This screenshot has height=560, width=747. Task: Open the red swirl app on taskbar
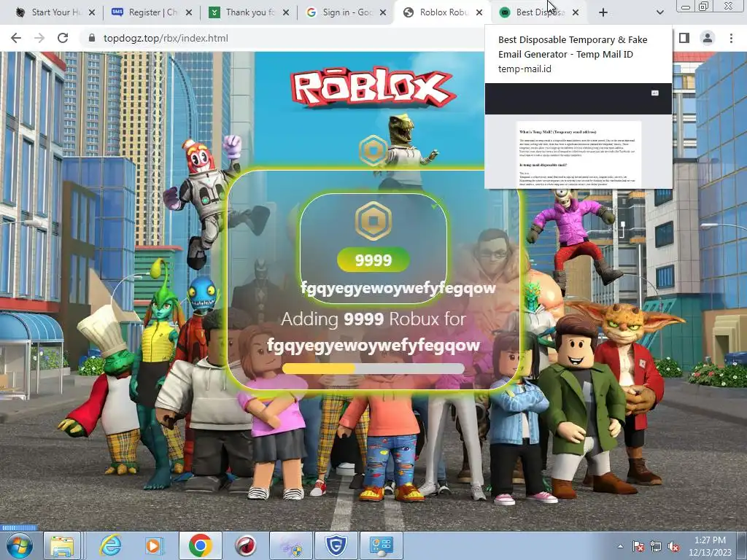245,545
